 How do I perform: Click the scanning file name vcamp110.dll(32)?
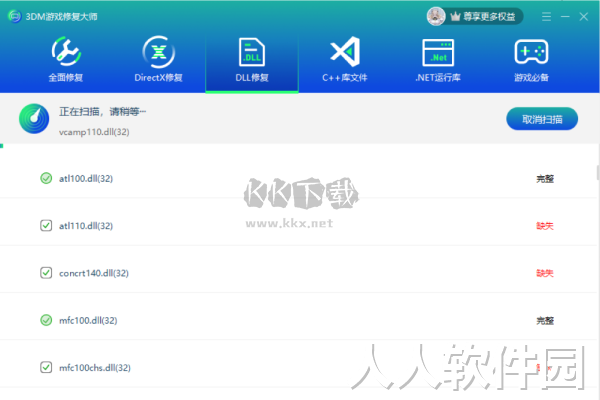point(94,132)
